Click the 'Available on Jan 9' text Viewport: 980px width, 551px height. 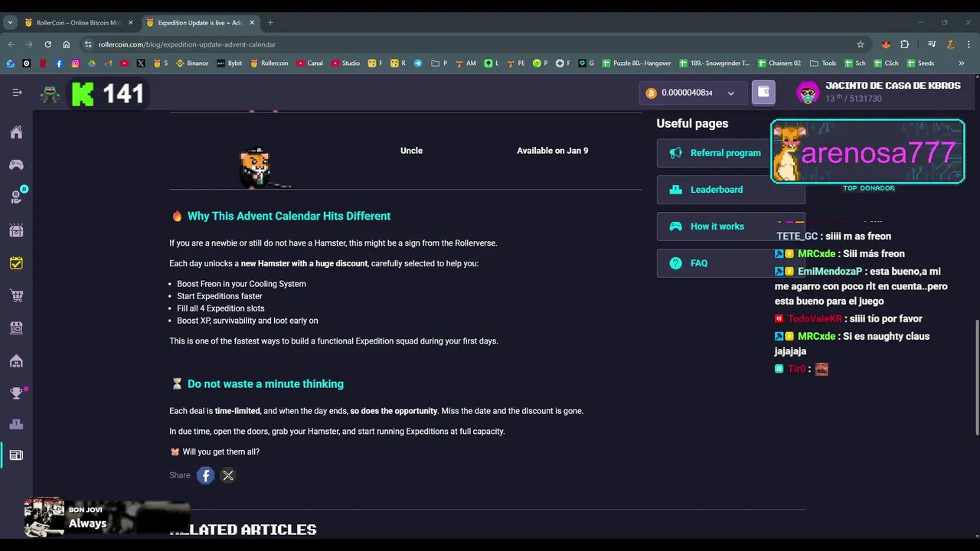[x=552, y=151]
